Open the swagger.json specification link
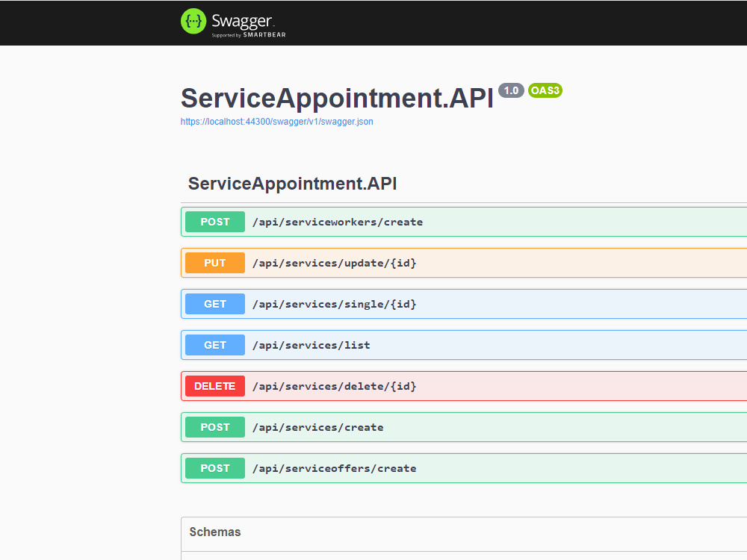The width and height of the screenshot is (747, 560). (x=277, y=122)
